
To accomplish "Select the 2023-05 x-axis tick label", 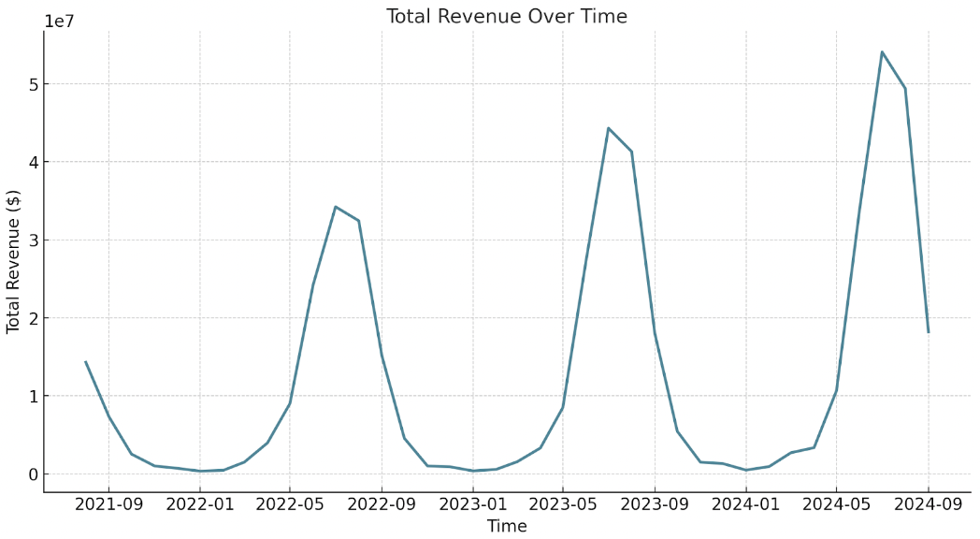I will pyautogui.click(x=563, y=505).
